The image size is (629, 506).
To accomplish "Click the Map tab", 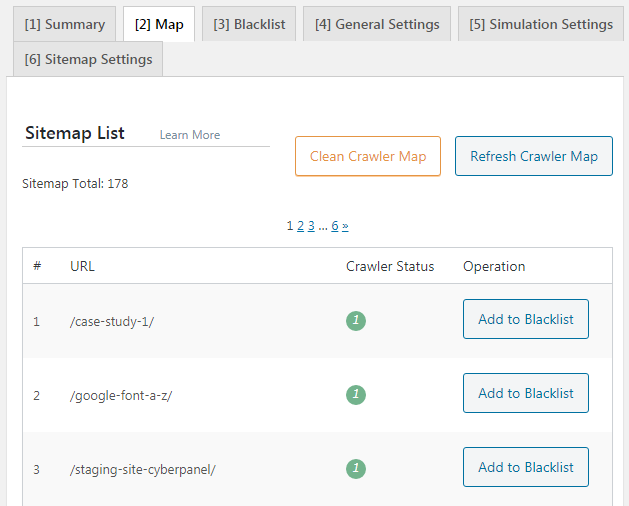I will pos(159,24).
